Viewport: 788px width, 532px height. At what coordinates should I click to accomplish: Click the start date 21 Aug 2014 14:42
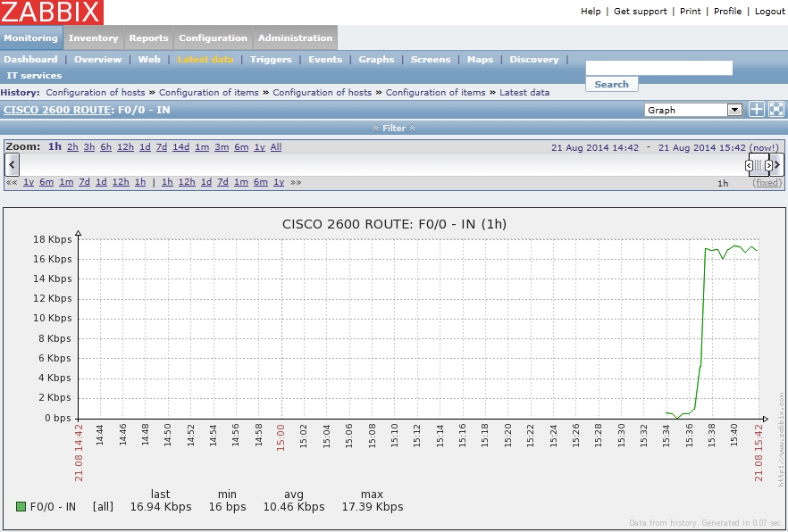(x=595, y=147)
